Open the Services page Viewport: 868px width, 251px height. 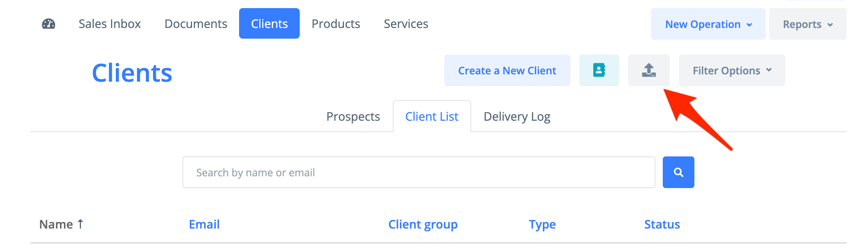tap(406, 24)
